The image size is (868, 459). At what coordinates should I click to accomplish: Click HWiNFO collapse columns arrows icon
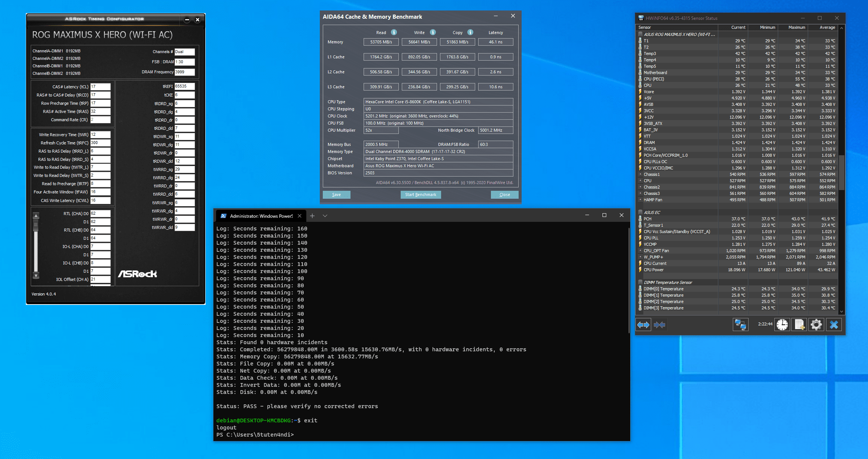[659, 325]
